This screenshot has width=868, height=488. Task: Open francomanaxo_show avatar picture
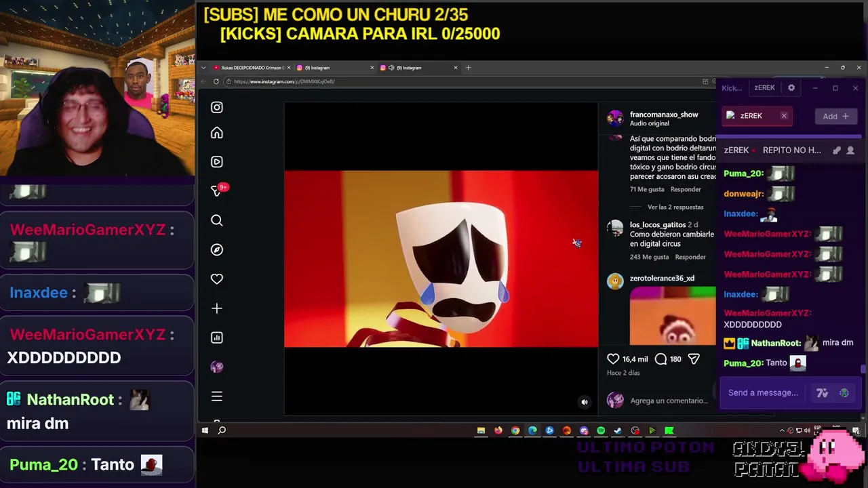coord(615,118)
